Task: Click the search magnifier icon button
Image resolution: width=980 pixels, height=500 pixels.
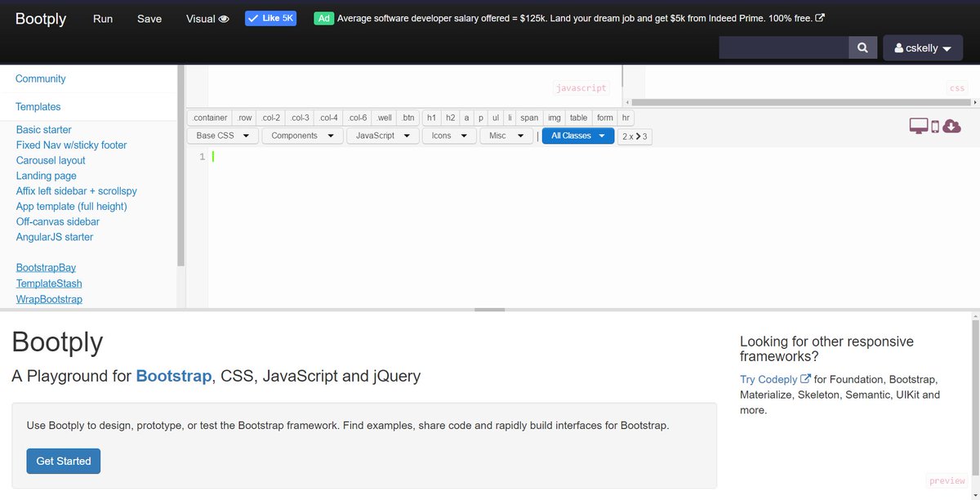Action: point(862,47)
